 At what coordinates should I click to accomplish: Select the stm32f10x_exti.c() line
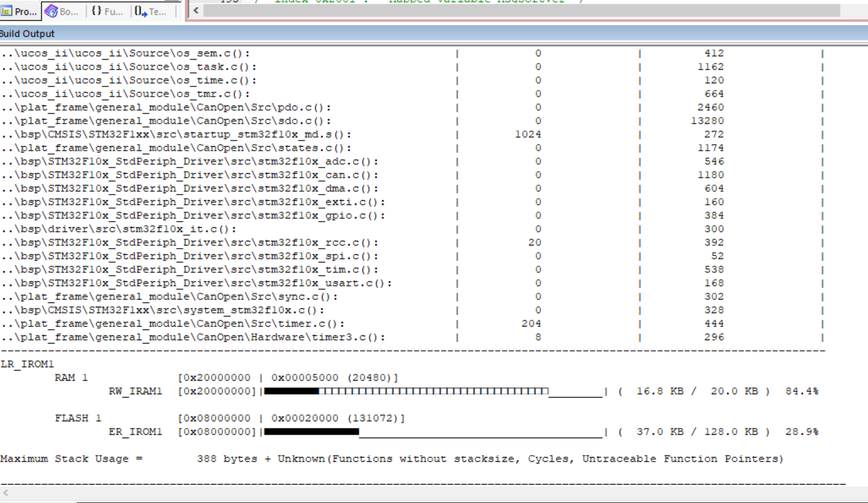[x=411, y=201]
